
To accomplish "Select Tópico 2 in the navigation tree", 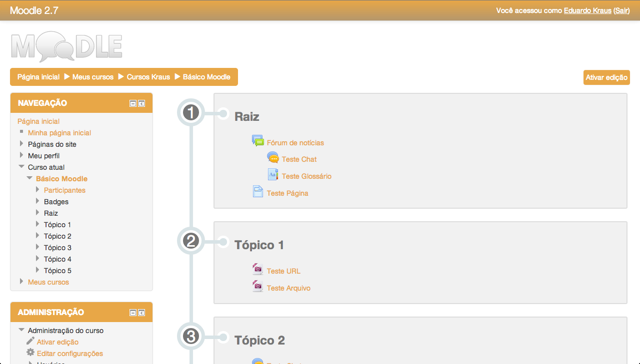I will coord(57,236).
